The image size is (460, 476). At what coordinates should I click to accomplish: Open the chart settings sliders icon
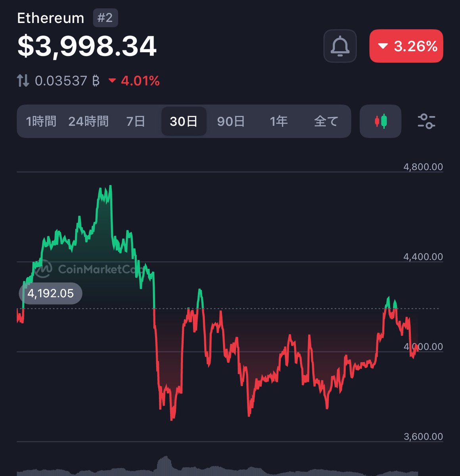pos(427,122)
